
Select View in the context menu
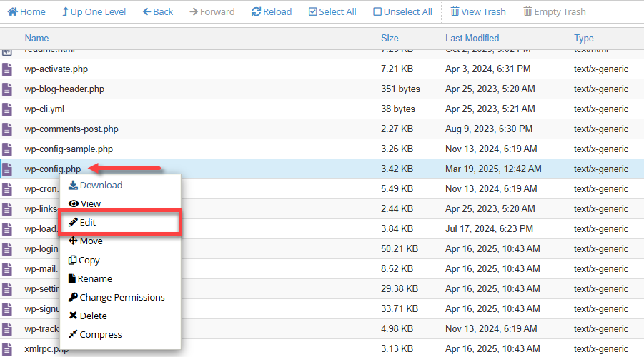[x=84, y=203]
